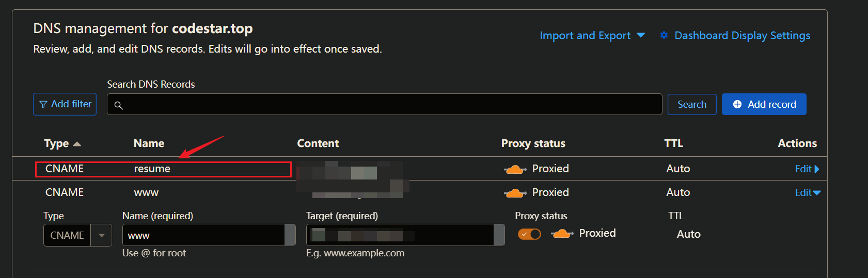Click the Name (required) field containing www
868x278 pixels.
click(x=209, y=235)
